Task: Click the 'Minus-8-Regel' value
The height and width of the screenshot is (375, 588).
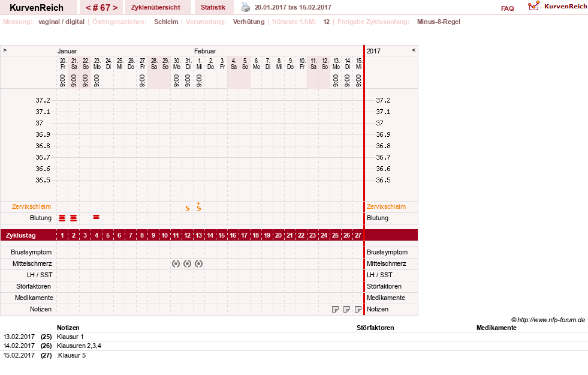Action: point(438,22)
